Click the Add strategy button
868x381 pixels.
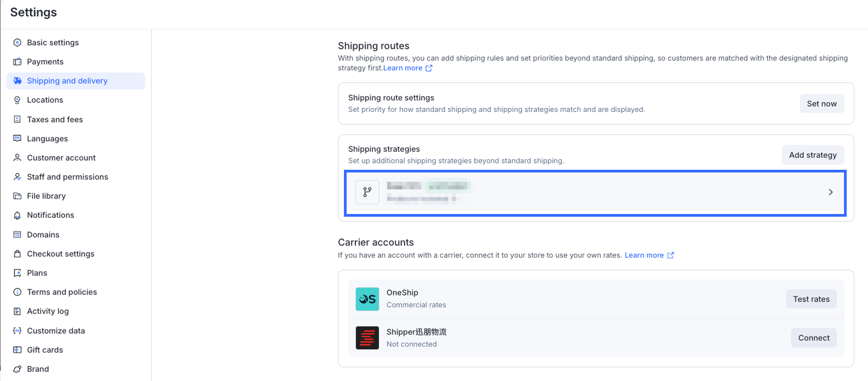pos(812,155)
